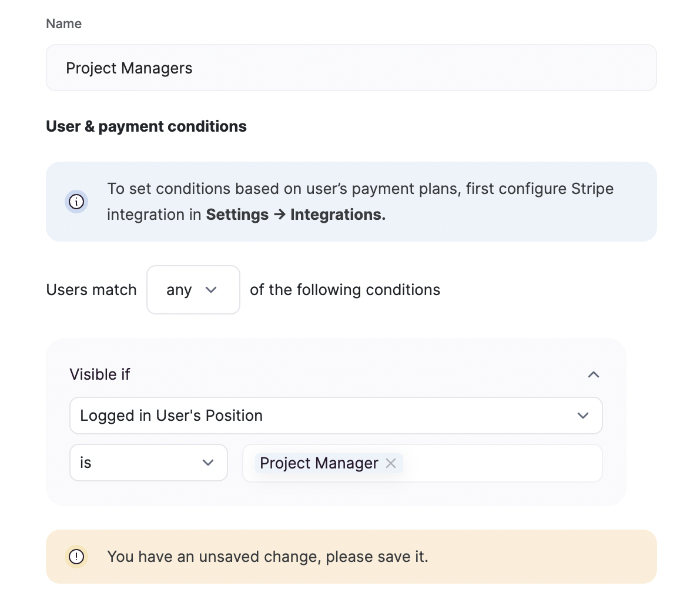Image resolution: width=690 pixels, height=616 pixels.
Task: Click the Stripe integration notice banner
Action: [351, 202]
